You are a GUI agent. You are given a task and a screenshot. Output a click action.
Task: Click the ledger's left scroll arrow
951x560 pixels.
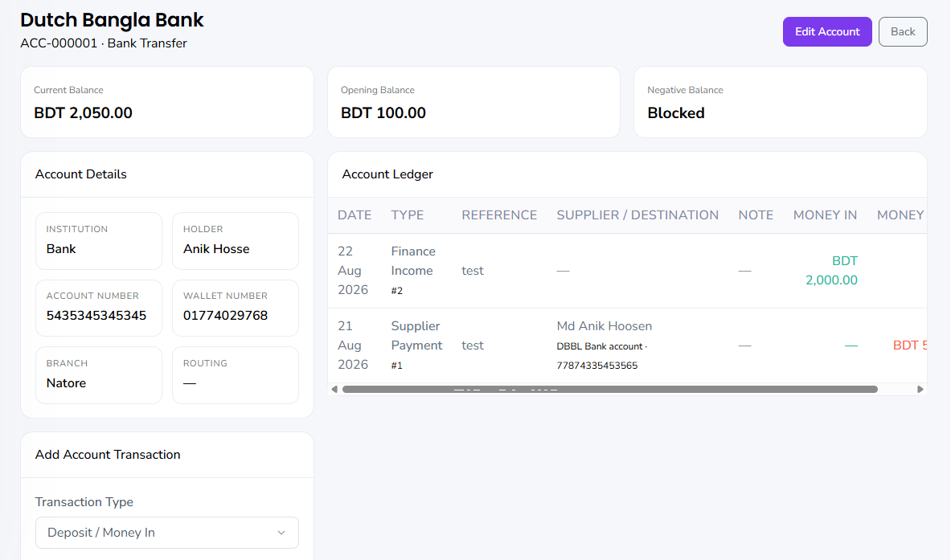tap(334, 389)
